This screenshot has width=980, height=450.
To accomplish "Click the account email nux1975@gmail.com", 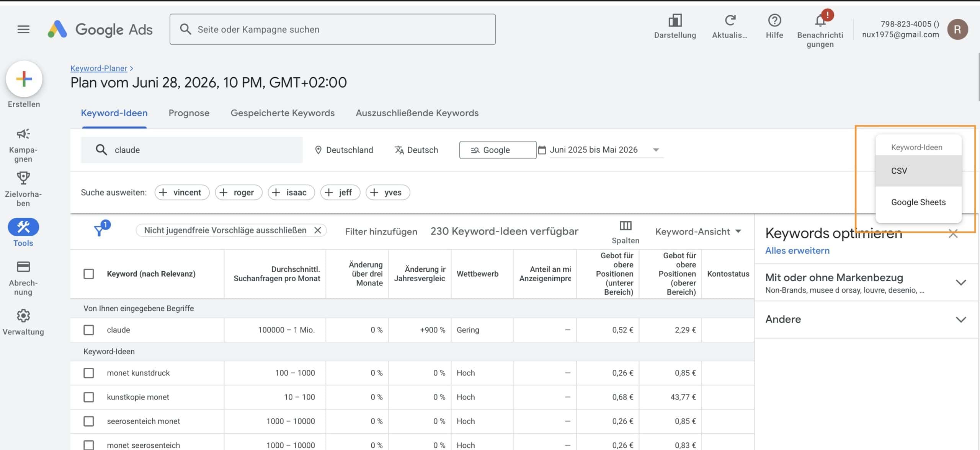I will [x=900, y=34].
